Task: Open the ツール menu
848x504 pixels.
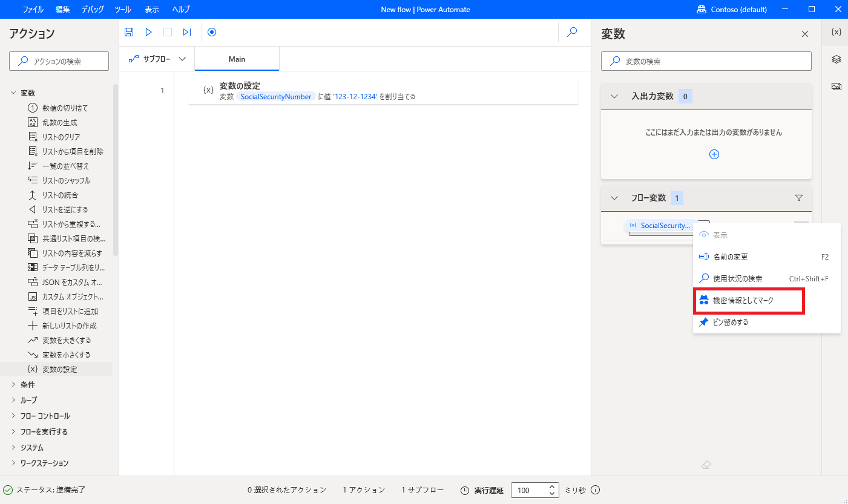Action: click(122, 9)
